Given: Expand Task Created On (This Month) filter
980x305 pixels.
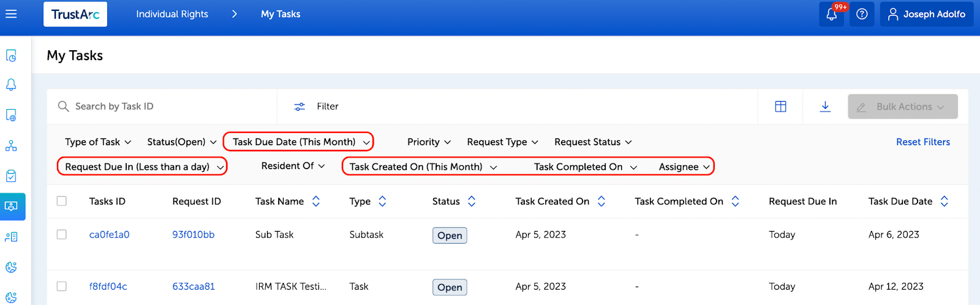Looking at the screenshot, I should point(423,167).
